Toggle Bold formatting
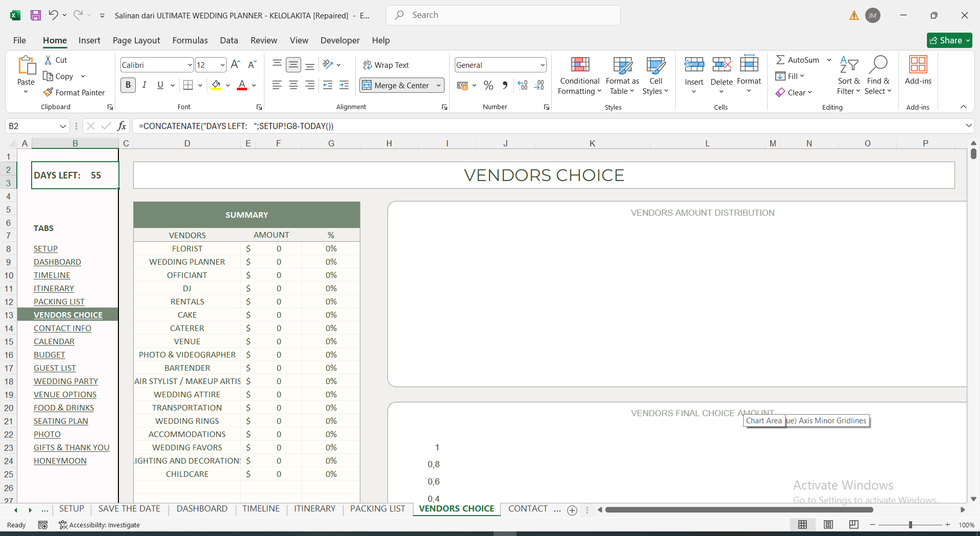This screenshot has height=536, width=980. [x=128, y=85]
